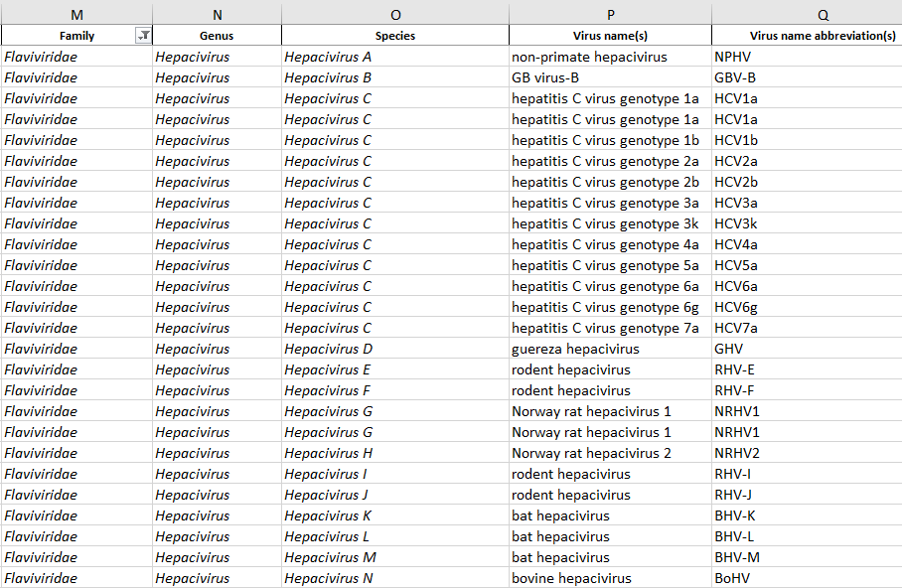Select the NRHV2 abbreviation cell

807,453
